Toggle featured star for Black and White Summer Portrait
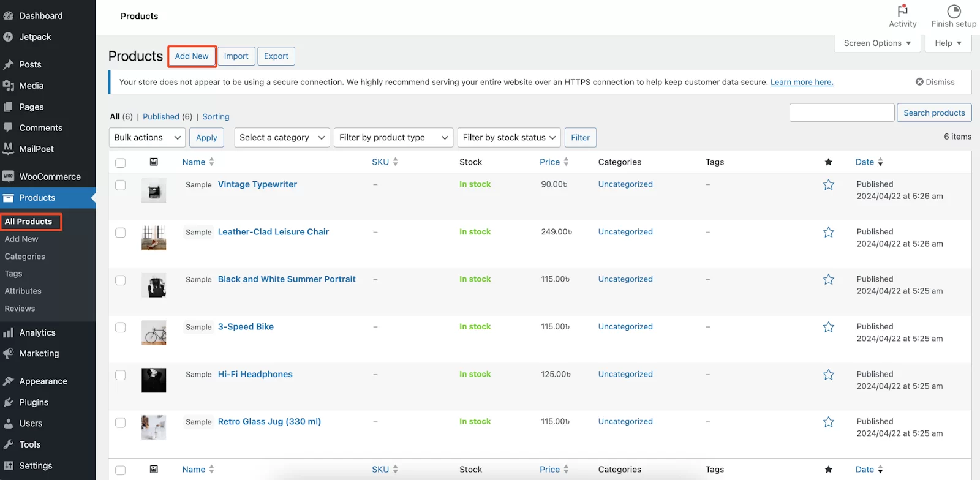The height and width of the screenshot is (480, 980). click(x=829, y=279)
